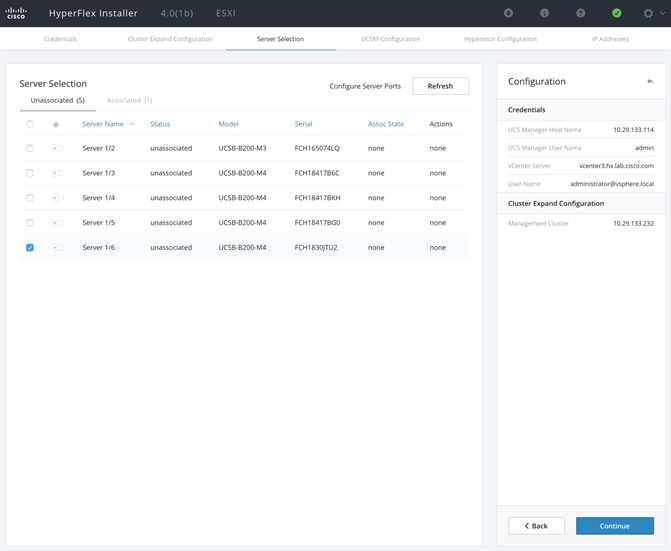
Task: Check the Server 1/3 checkbox
Action: point(30,173)
